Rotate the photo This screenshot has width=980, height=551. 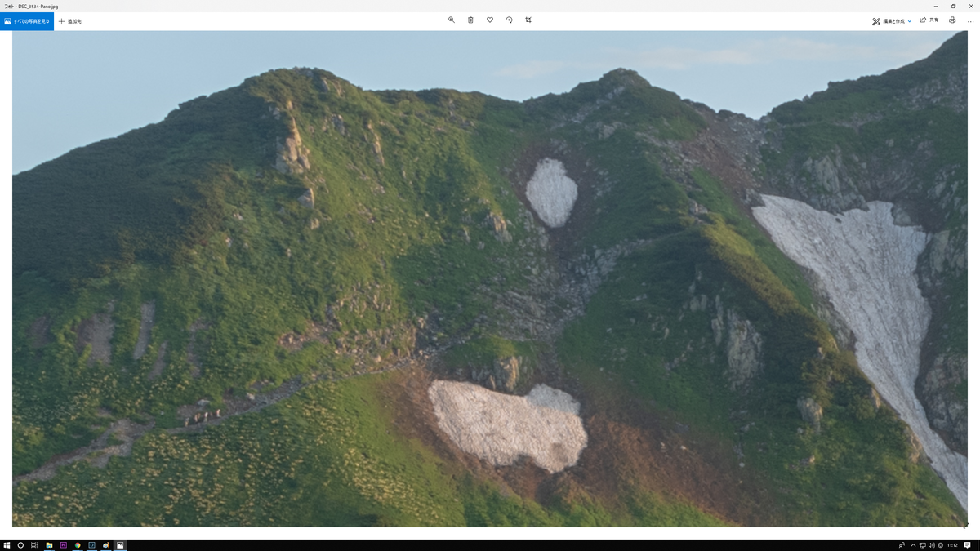[x=509, y=20]
